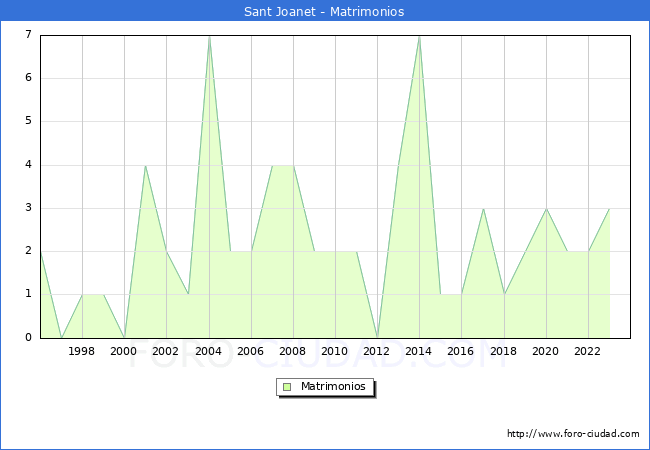
Task: Click the 7 y-axis label
Action: [28, 35]
